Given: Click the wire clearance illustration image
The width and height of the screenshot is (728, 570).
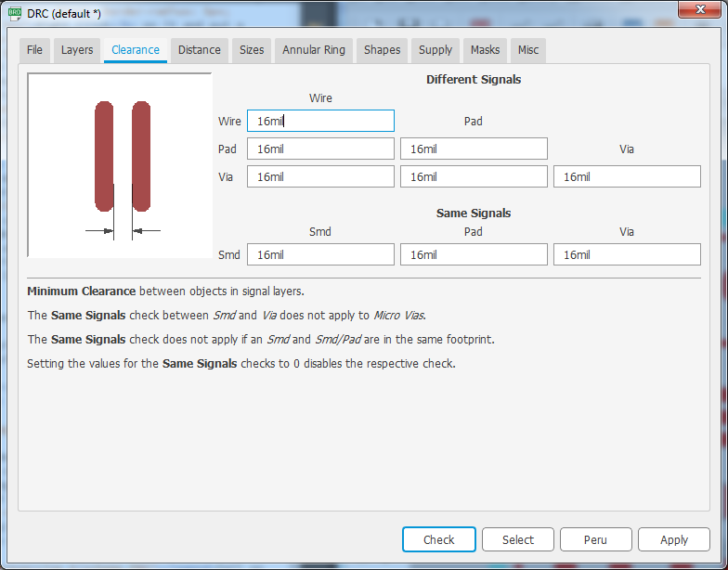Looking at the screenshot, I should point(120,165).
